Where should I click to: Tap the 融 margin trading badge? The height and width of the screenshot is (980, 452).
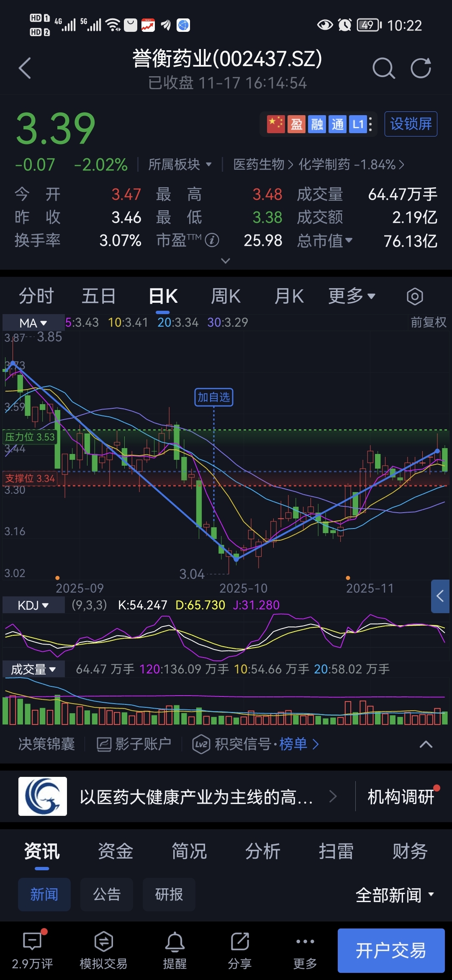[317, 124]
